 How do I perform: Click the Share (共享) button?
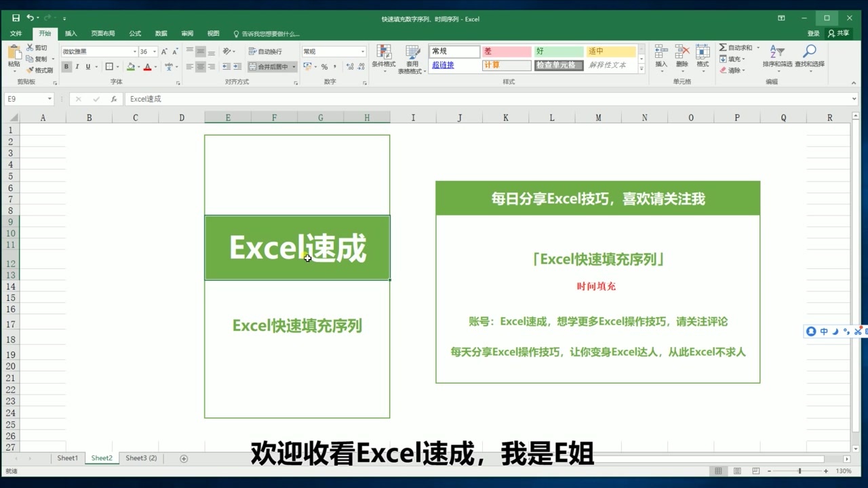(x=839, y=33)
